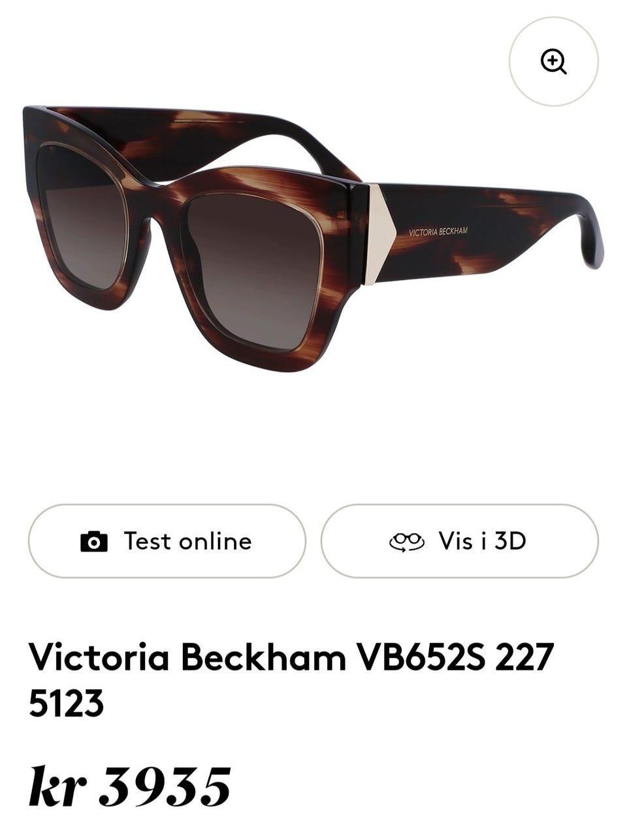Click the 5123 size code line

pos(66,704)
